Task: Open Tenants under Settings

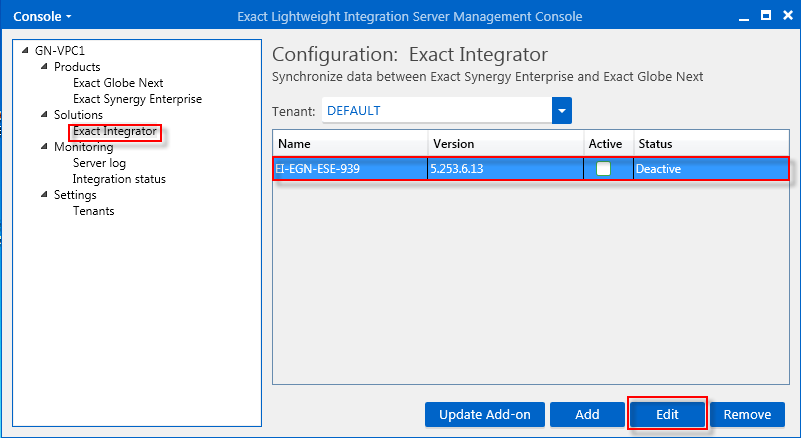Action: tap(93, 211)
